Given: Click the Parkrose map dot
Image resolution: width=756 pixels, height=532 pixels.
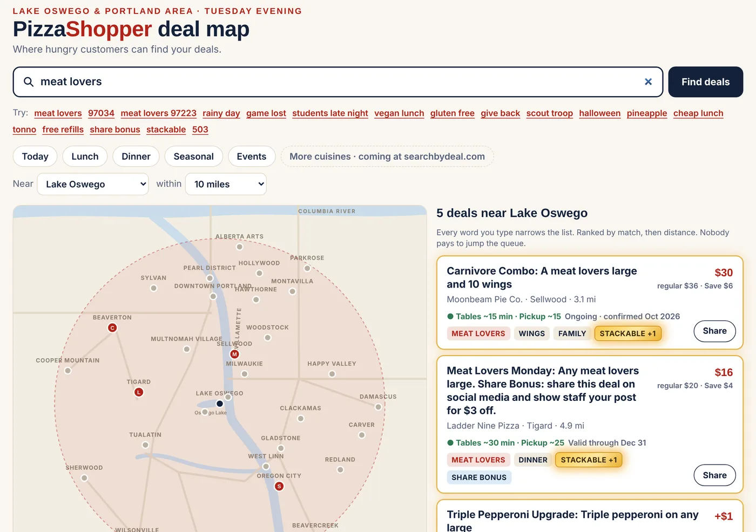Looking at the screenshot, I should 307,268.
